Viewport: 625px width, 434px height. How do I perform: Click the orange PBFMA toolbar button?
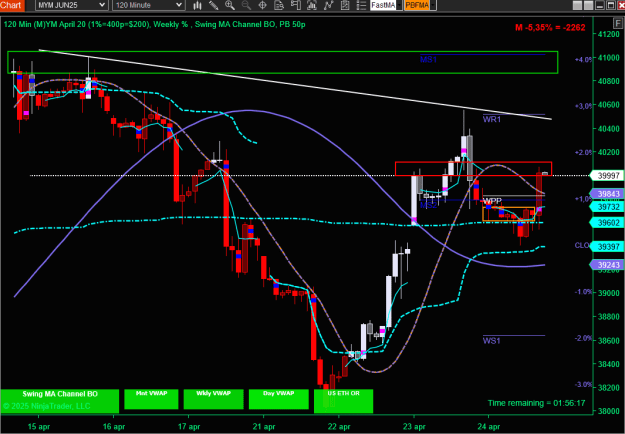tap(417, 5)
